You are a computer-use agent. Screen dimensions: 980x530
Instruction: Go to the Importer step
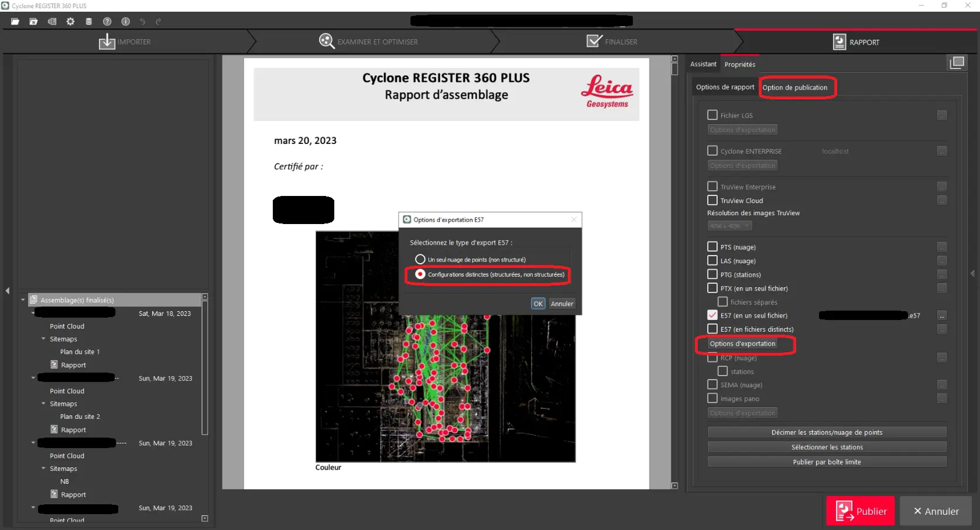click(x=125, y=42)
